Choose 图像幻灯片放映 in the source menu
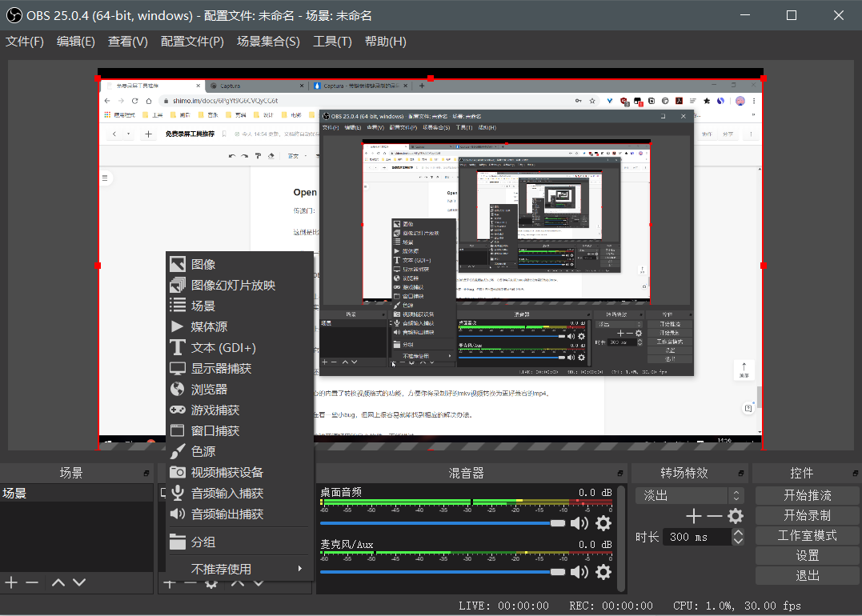 tap(239, 285)
